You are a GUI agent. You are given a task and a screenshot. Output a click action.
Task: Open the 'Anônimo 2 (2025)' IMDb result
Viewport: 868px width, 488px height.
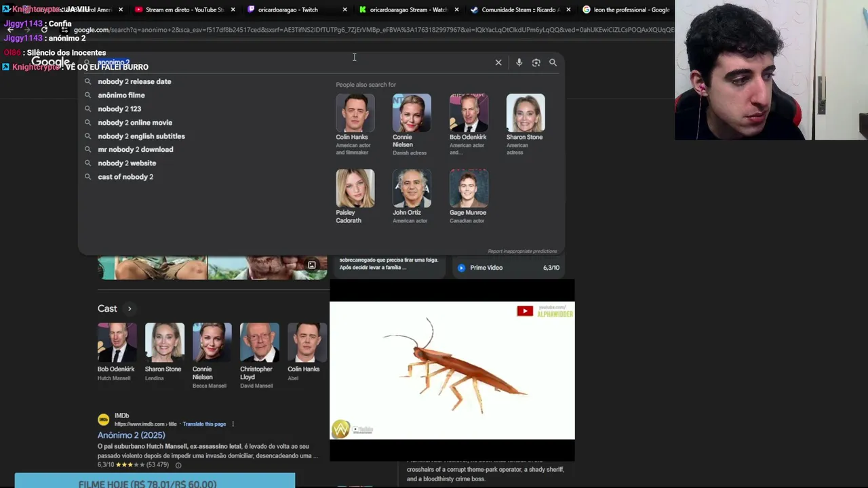[x=131, y=435]
